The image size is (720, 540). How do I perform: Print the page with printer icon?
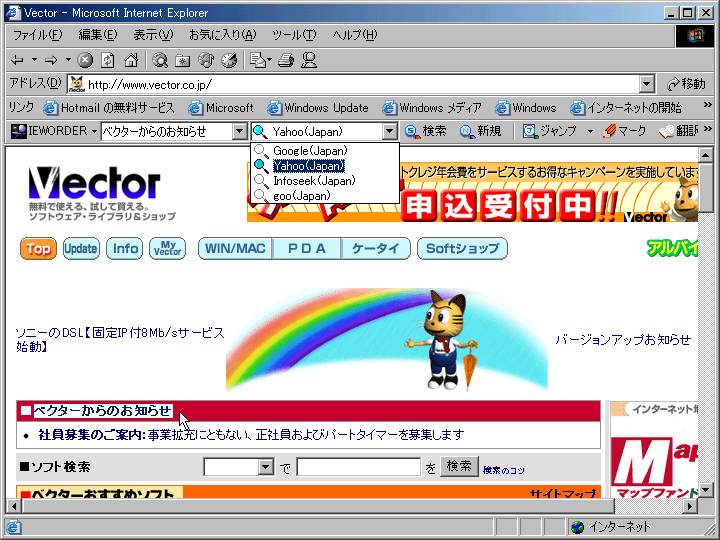pyautogui.click(x=286, y=60)
